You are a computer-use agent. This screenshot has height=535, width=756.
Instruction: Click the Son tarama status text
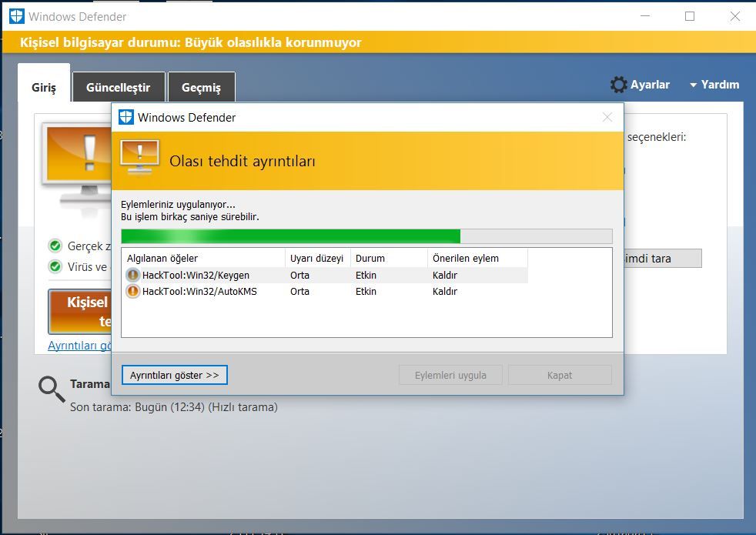tap(173, 407)
